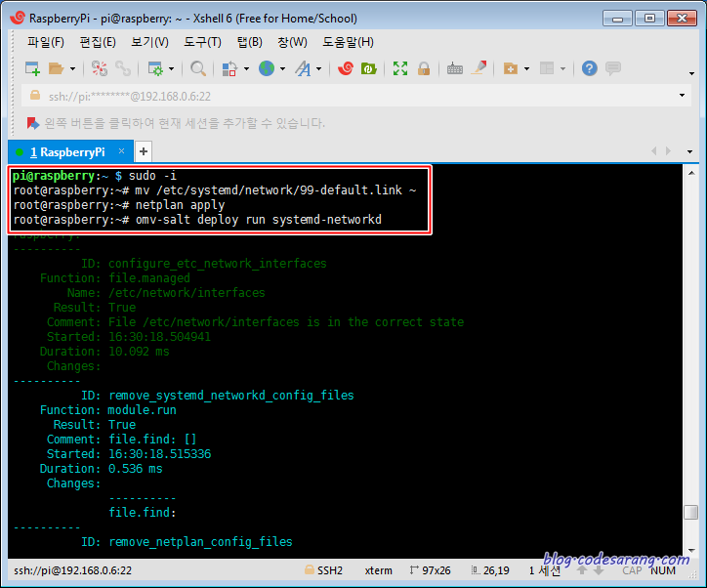Click the address bar lock icon
The width and height of the screenshot is (707, 588).
35,95
